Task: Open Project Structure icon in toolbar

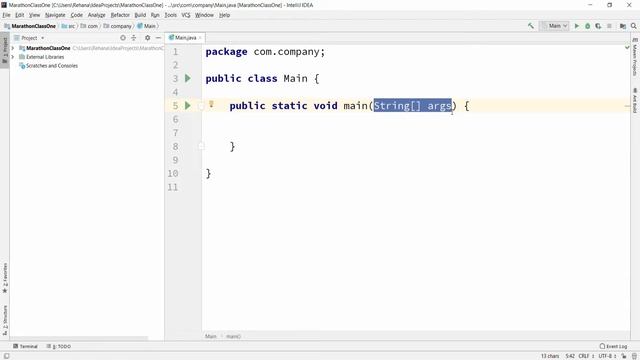Action: (623, 26)
